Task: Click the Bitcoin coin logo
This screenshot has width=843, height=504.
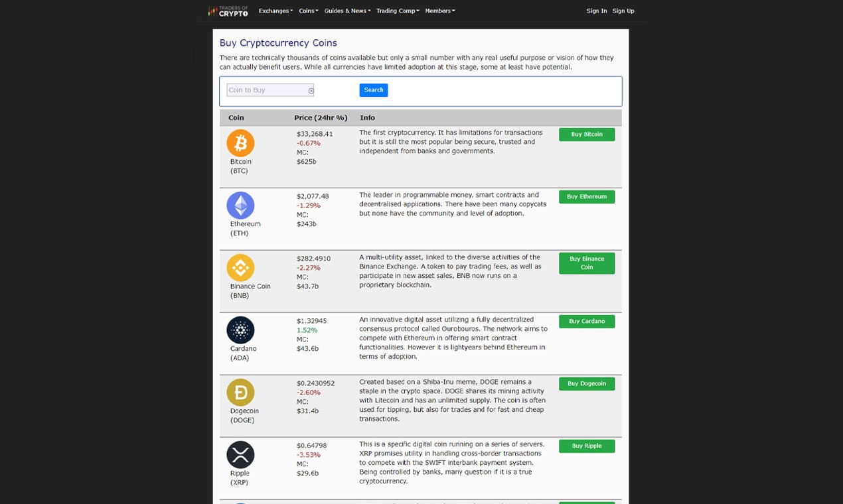Action: 240,143
